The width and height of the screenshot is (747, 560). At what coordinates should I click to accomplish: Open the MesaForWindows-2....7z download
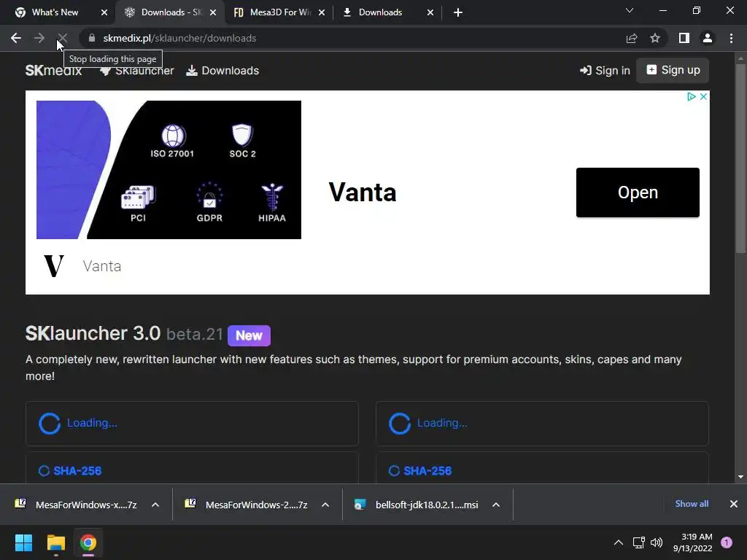point(247,505)
